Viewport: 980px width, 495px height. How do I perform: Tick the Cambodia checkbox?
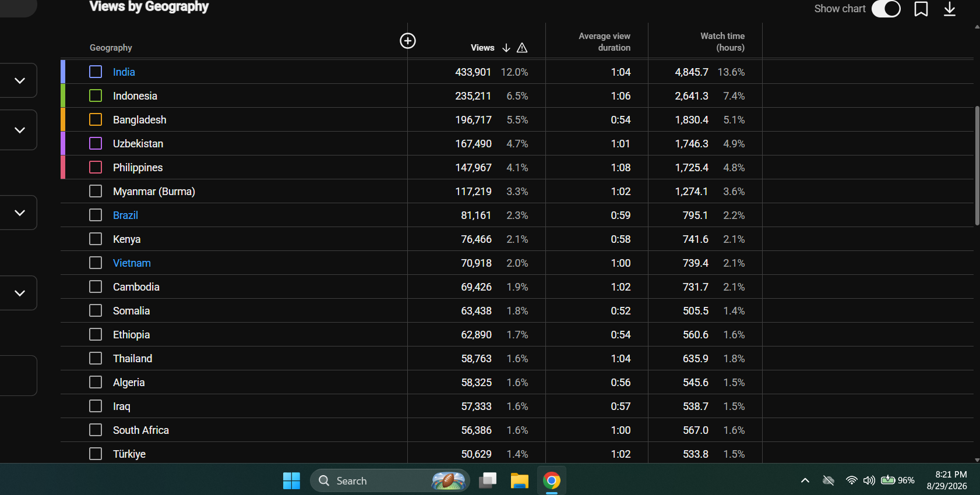click(x=96, y=287)
